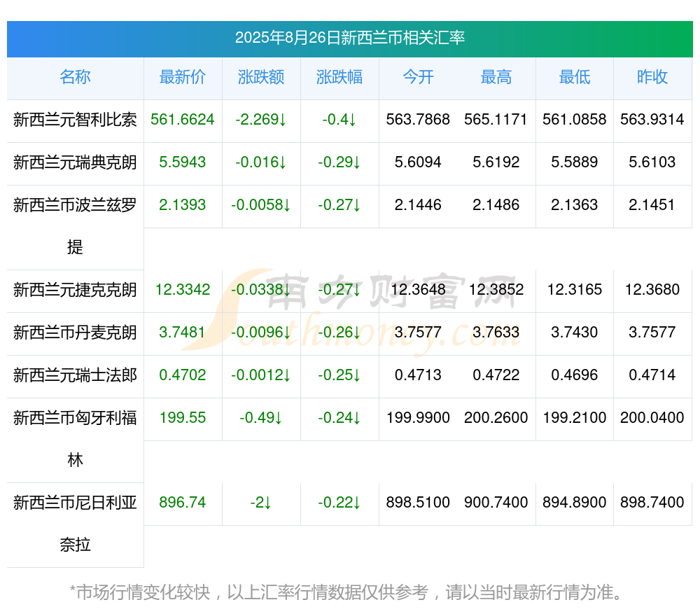The width and height of the screenshot is (700, 614).
Task: Click latest price 3.7481
Action: (x=183, y=333)
